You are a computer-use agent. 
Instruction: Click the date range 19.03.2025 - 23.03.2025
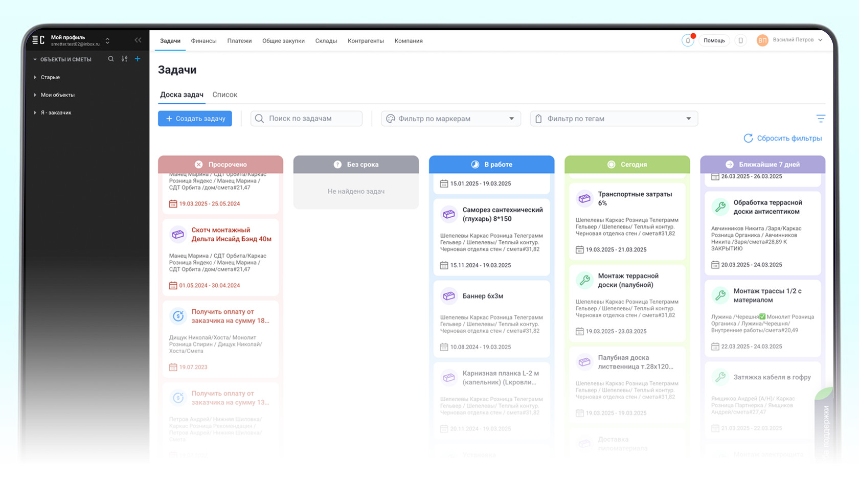click(616, 331)
